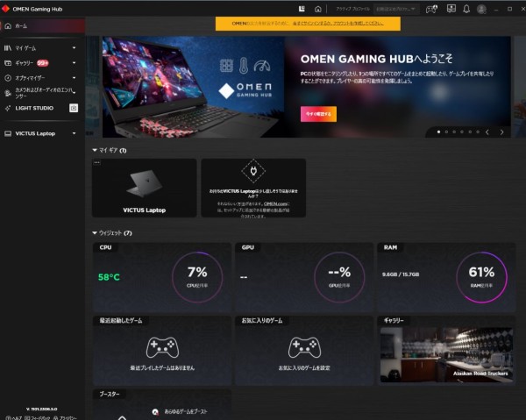Click the RAM 61% usage gauge
Viewport: 526px width, 420px height.
481,276
